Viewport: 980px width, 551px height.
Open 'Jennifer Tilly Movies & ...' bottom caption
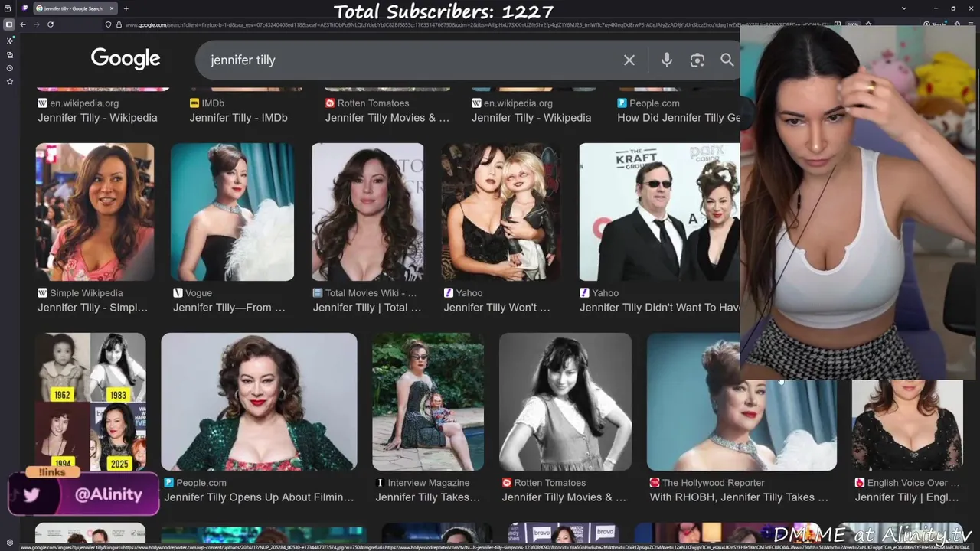(x=563, y=497)
